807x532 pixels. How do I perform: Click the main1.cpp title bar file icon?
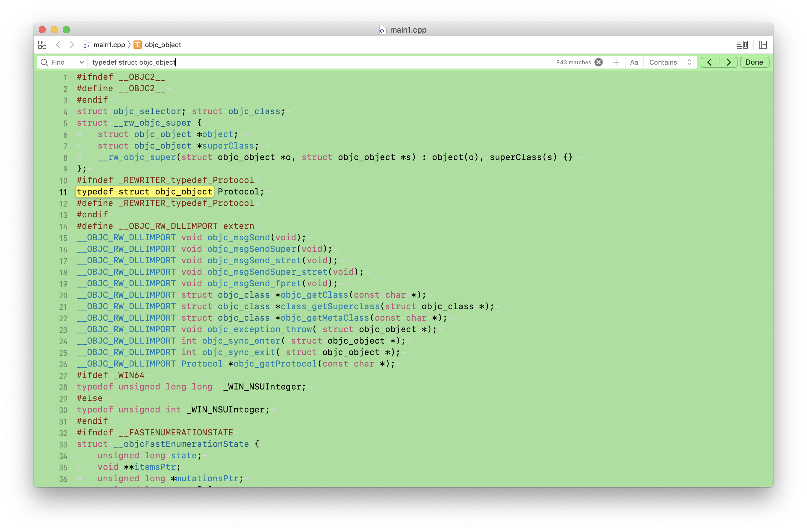383,30
